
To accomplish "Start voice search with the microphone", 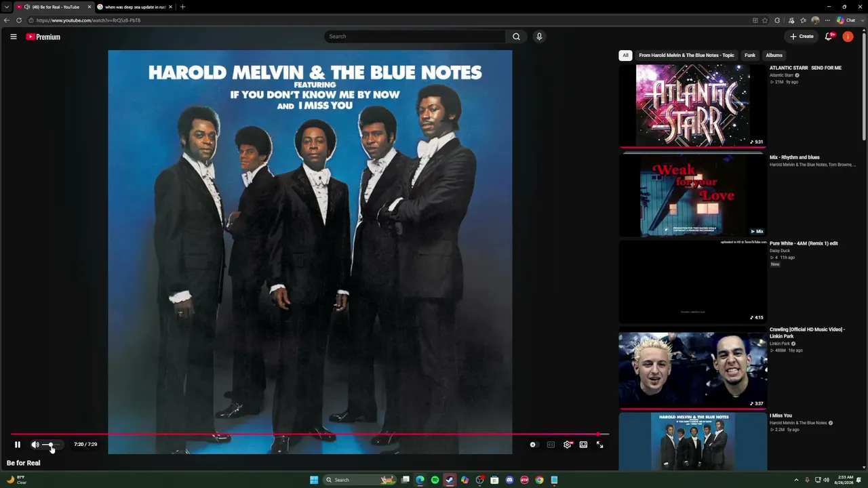I will click(x=539, y=37).
